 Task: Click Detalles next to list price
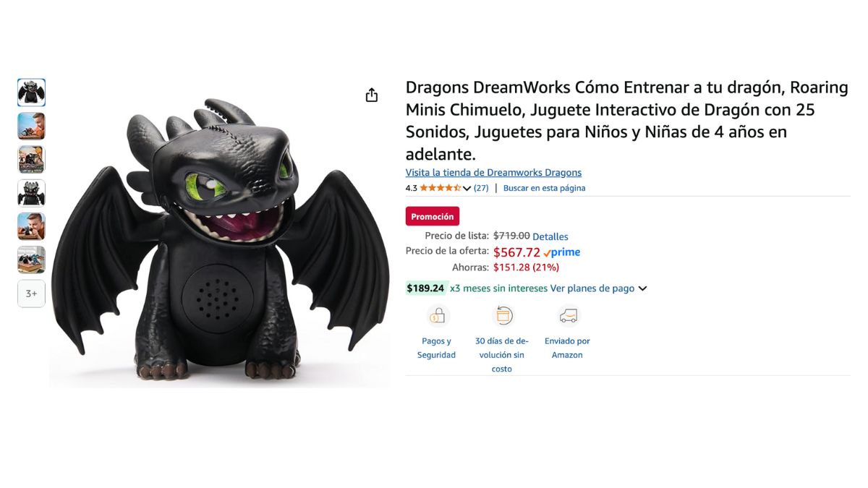tap(550, 236)
